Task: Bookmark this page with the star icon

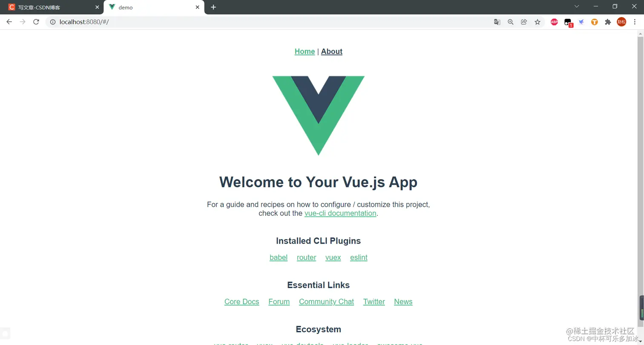Action: click(538, 22)
